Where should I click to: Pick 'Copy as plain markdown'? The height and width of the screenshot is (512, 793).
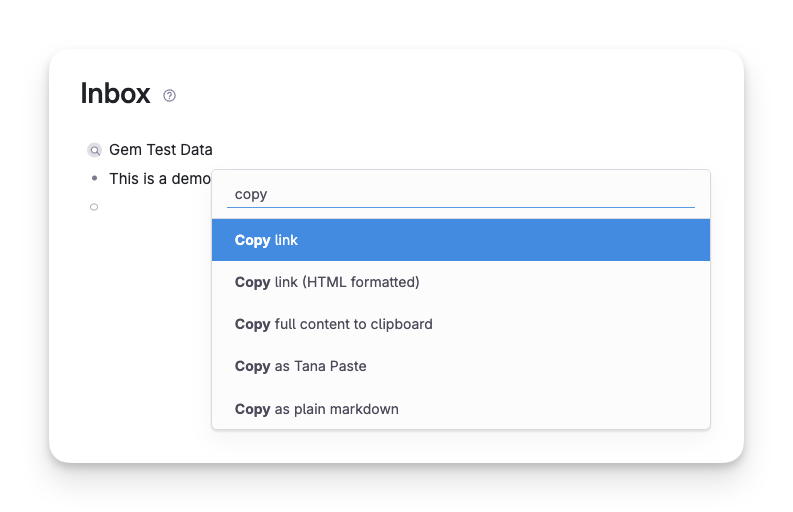pyautogui.click(x=316, y=409)
